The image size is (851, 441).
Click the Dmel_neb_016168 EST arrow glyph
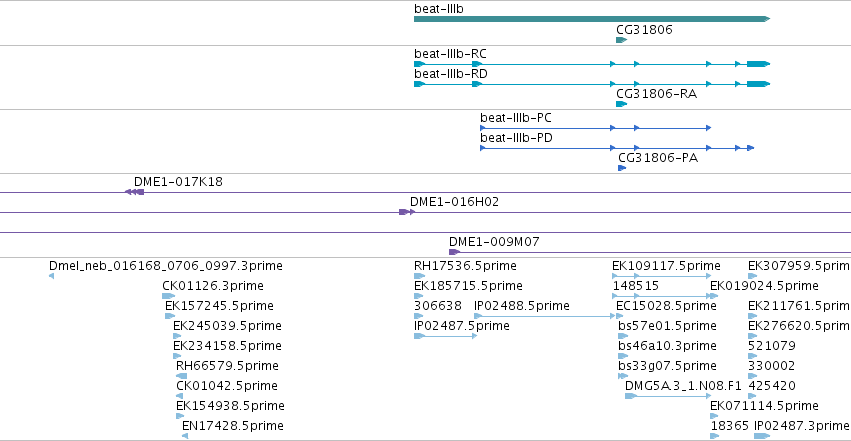pos(51,276)
